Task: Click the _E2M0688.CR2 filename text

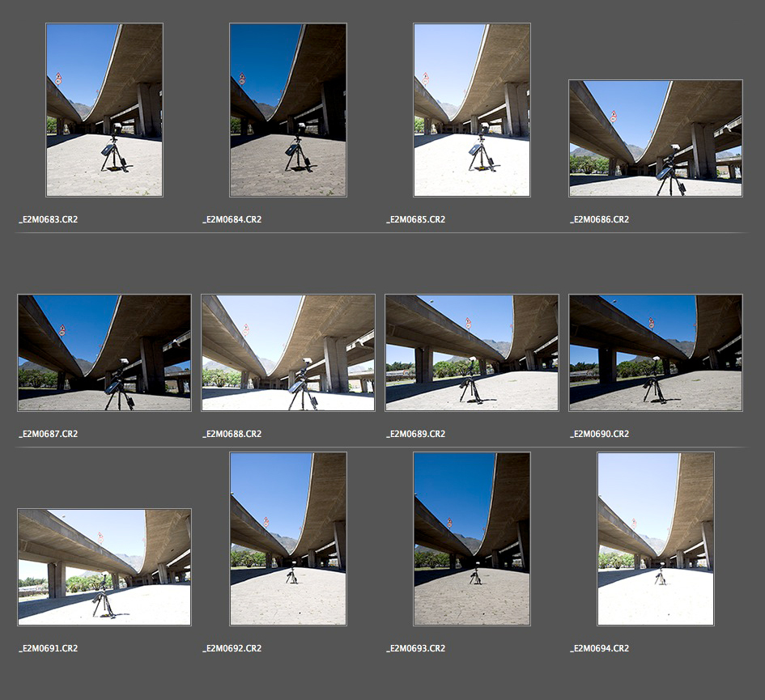Action: [232, 434]
